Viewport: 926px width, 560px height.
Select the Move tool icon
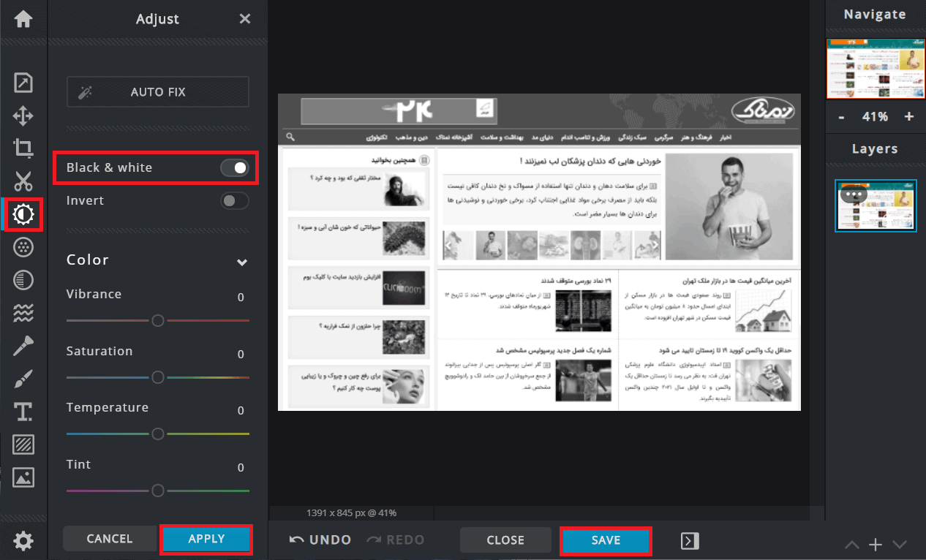click(x=23, y=116)
